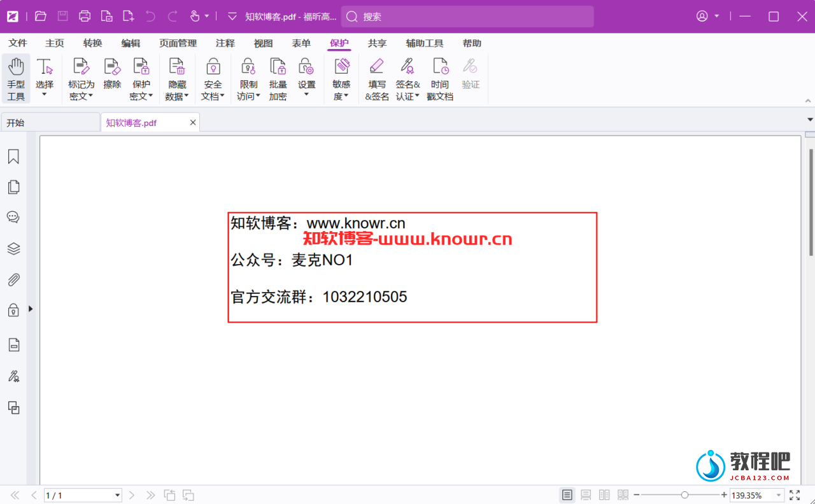The image size is (815, 504).
Task: Open zoom percentage dropdown 139.35%
Action: [x=779, y=495]
